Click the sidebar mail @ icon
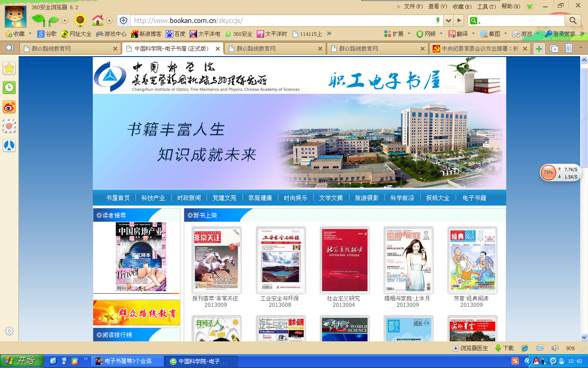The width and height of the screenshot is (588, 368). coord(9,126)
